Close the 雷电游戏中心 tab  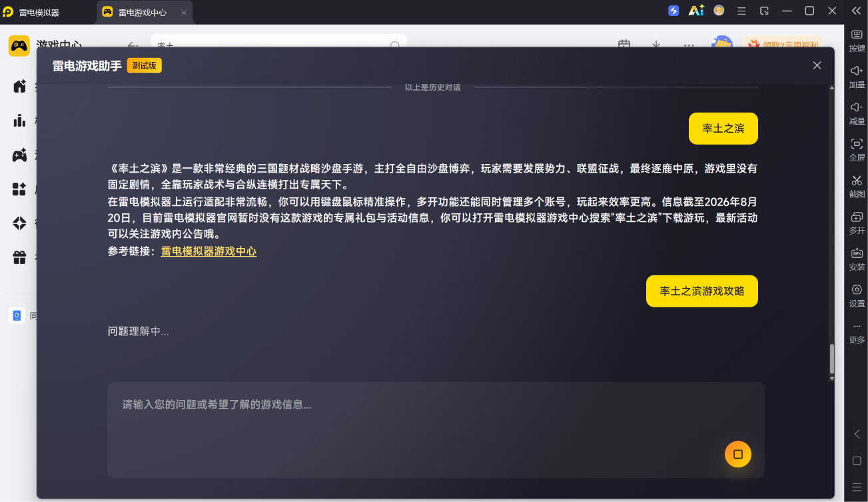(x=184, y=12)
